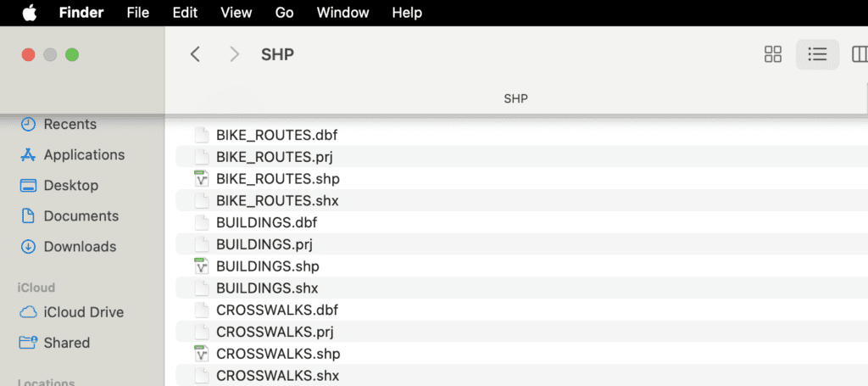
Task: Open the View menu
Action: coord(236,13)
